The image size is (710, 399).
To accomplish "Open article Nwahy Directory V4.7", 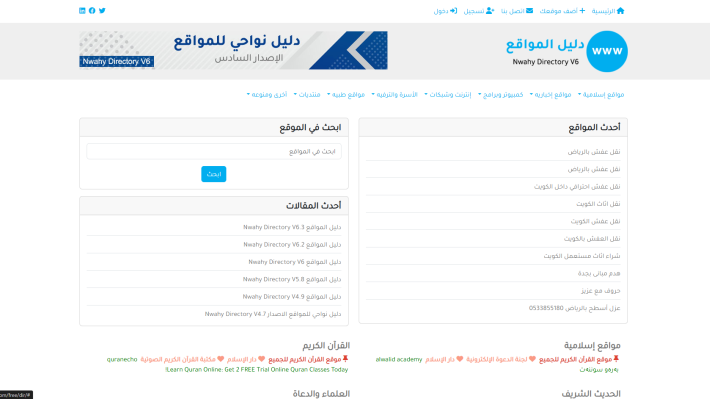I will pos(273,314).
